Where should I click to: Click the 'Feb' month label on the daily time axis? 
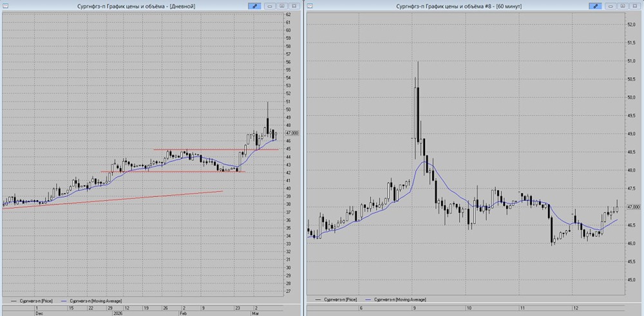183,313
